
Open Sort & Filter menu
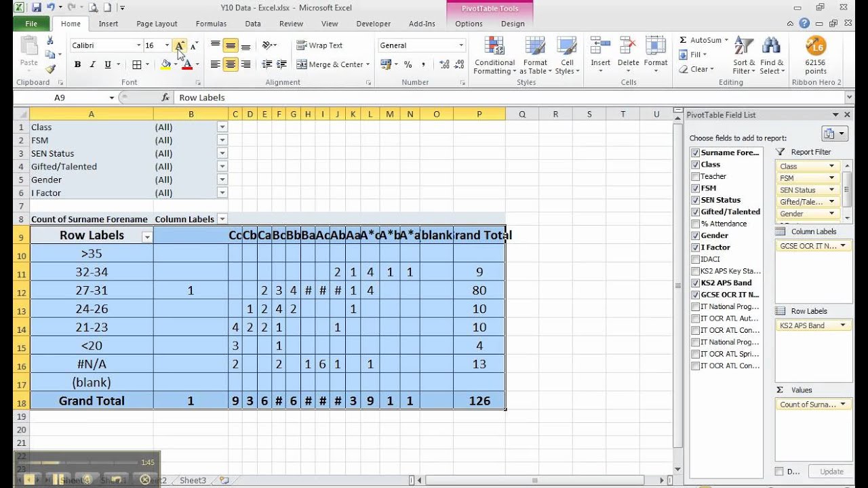pos(744,56)
